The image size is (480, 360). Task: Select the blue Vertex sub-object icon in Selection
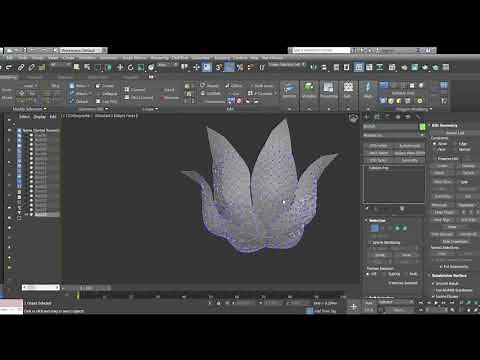point(375,228)
